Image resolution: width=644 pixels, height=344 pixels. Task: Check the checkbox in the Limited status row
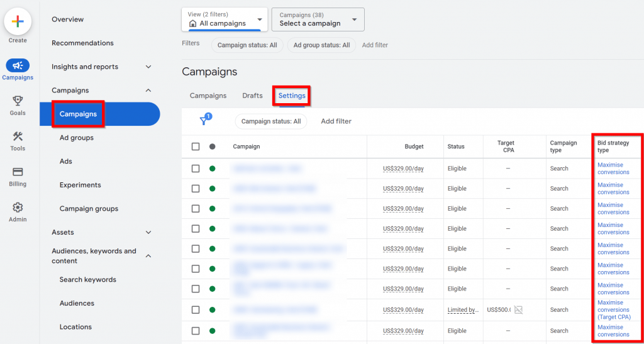[196, 310]
